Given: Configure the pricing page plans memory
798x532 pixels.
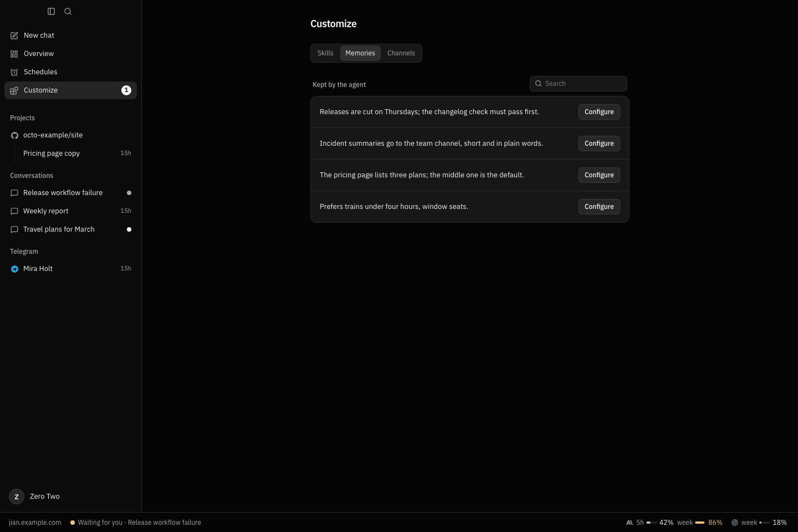Looking at the screenshot, I should click(x=599, y=175).
